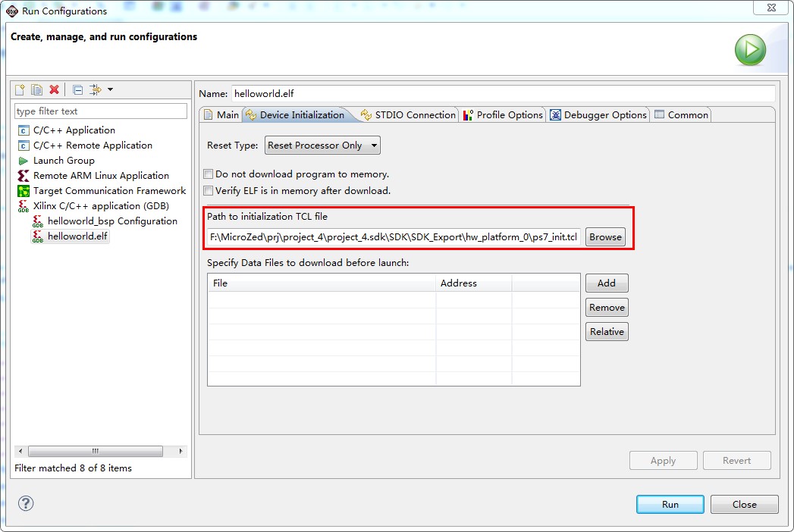
Task: Select Target Communication Framework entry
Action: tap(109, 191)
